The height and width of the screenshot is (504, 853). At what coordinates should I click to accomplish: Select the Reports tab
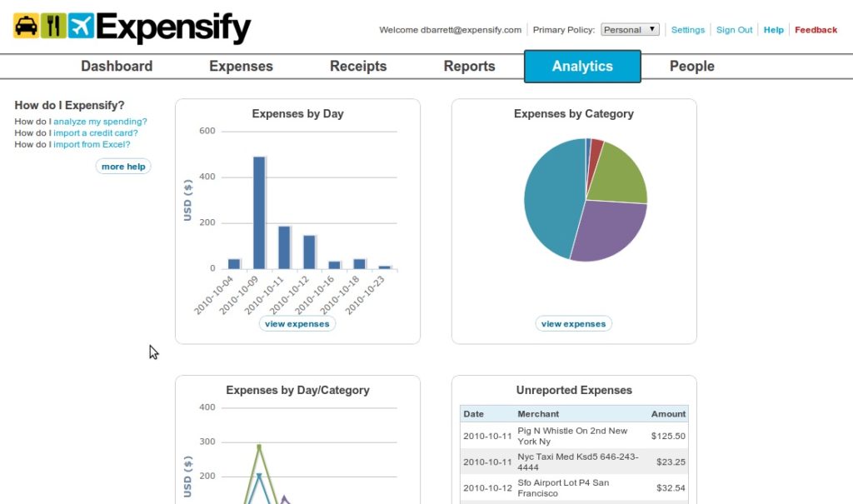470,67
